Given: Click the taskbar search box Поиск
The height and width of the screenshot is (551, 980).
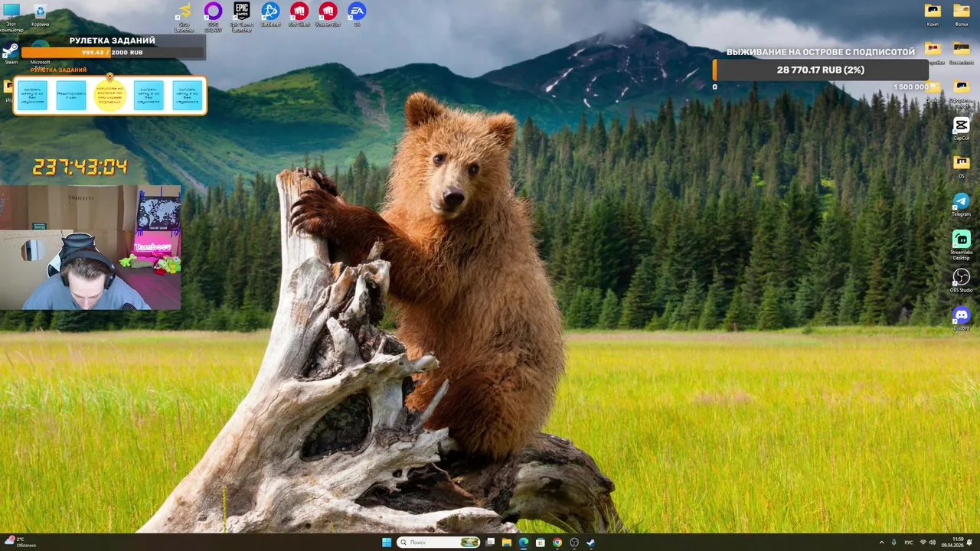Looking at the screenshot, I should tap(439, 543).
